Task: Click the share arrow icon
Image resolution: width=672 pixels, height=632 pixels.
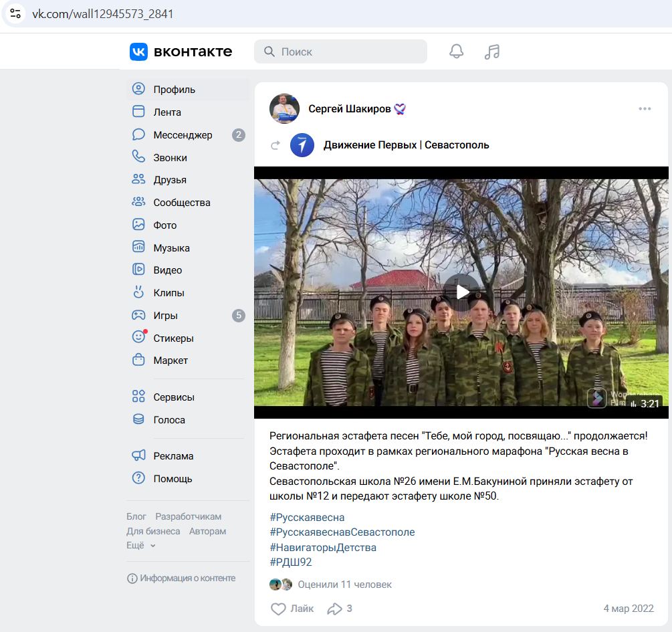Action: [334, 609]
